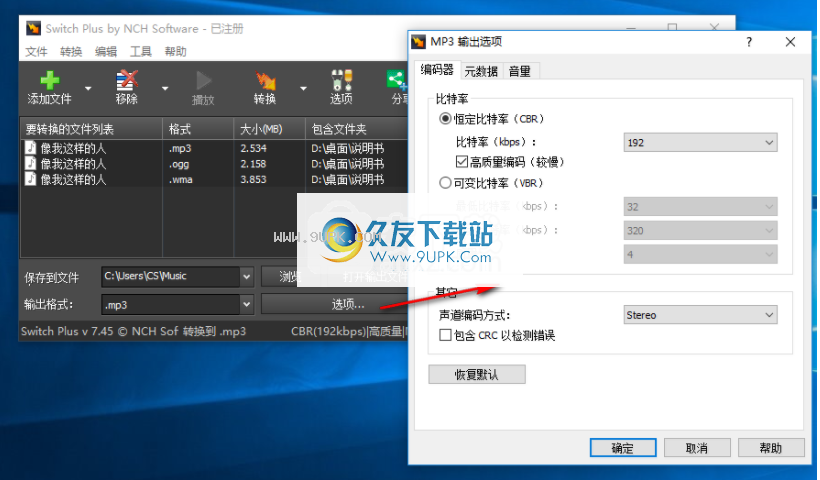This screenshot has width=820, height=480.
Task: Expand the output format .mp3 dropdown
Action: 246,304
